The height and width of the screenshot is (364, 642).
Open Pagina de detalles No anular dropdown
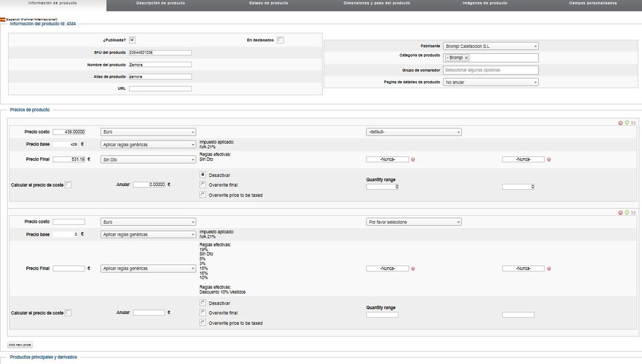pos(490,82)
